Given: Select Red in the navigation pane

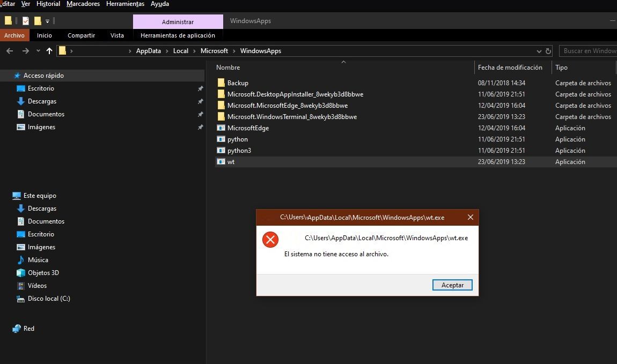Looking at the screenshot, I should click(29, 329).
